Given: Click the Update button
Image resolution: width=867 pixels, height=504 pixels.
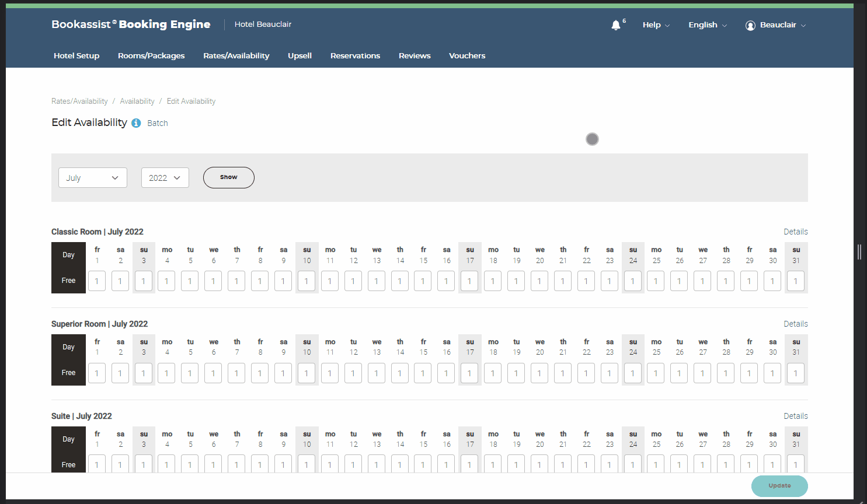Looking at the screenshot, I should [779, 486].
